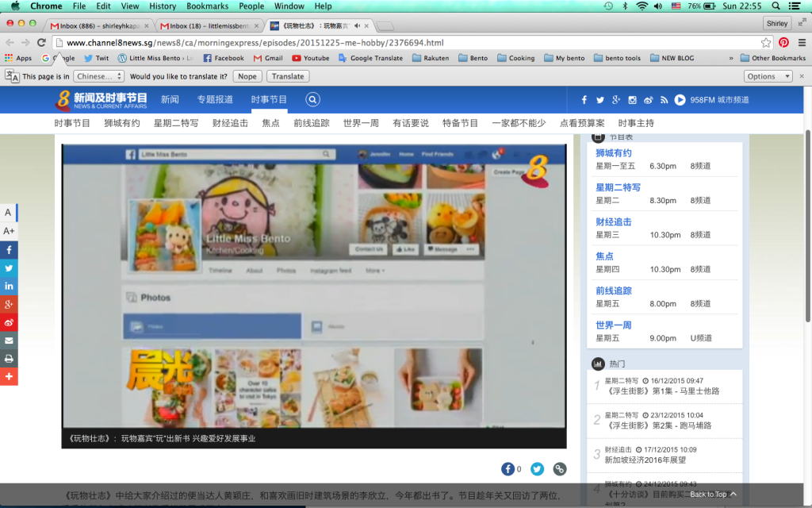This screenshot has width=812, height=508.
Task: Open bento tools bookmarks folder
Action: pos(617,58)
